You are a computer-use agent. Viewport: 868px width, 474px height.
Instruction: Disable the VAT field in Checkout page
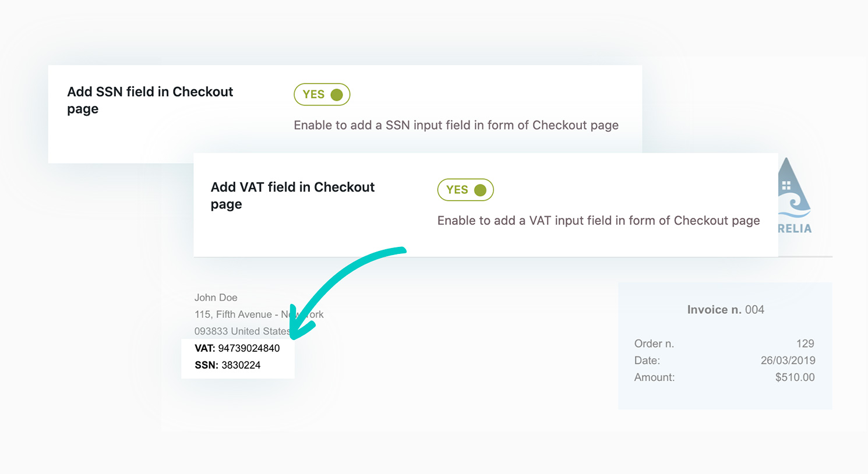point(465,189)
